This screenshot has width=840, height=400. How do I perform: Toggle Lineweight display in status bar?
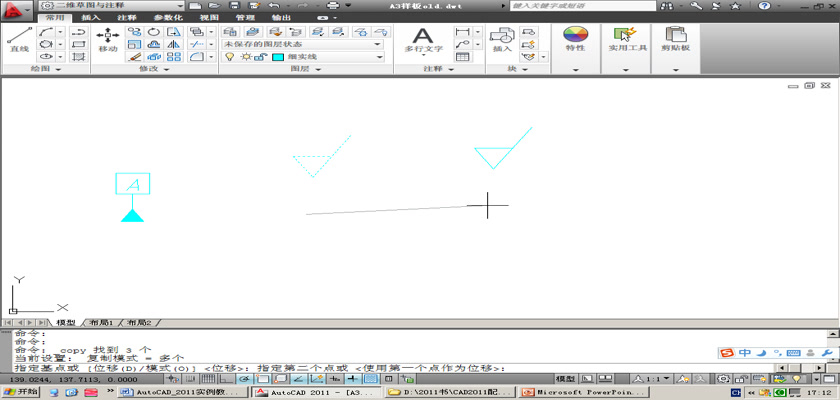click(352, 379)
